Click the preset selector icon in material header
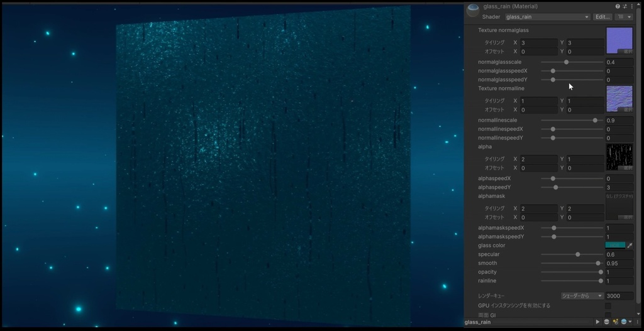Viewport: 644px width, 331px height. [625, 6]
